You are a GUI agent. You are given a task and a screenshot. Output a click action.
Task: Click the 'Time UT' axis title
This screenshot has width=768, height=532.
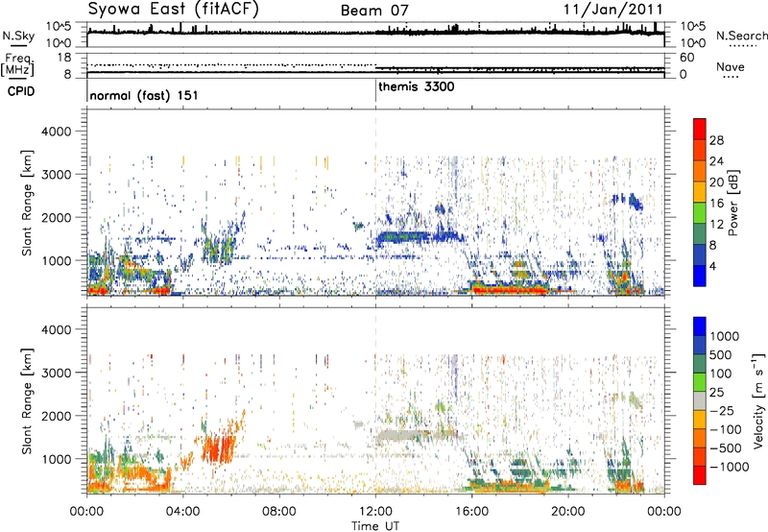point(375,526)
